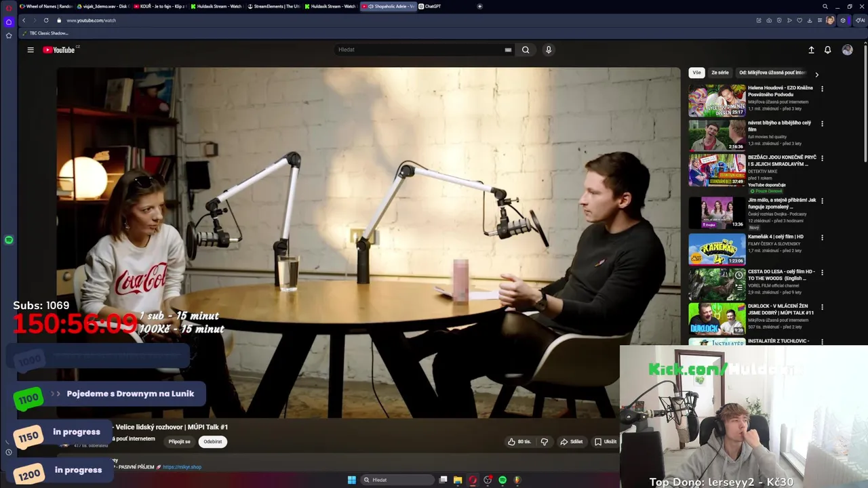This screenshot has width=868, height=488.
Task: Open a new browser tab with plus
Action: 479,6
